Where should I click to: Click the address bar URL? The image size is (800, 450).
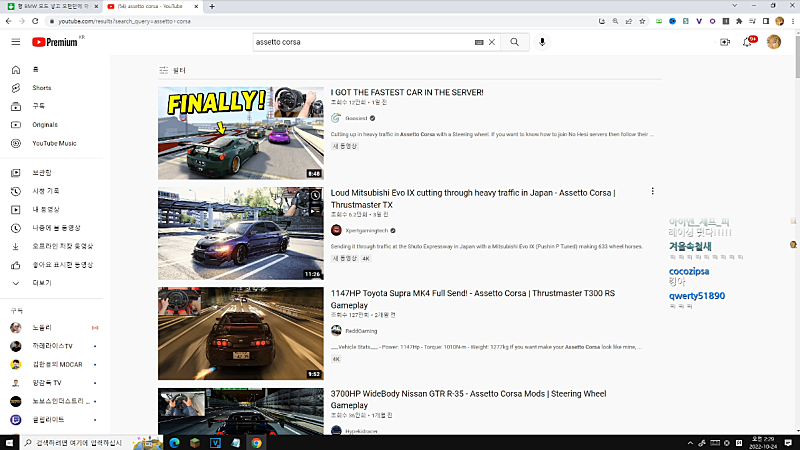124,21
